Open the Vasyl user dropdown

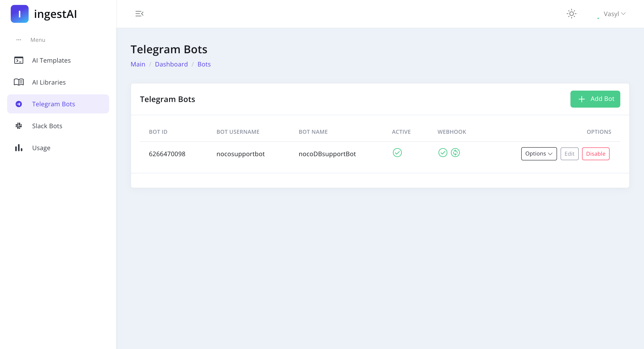[614, 14]
